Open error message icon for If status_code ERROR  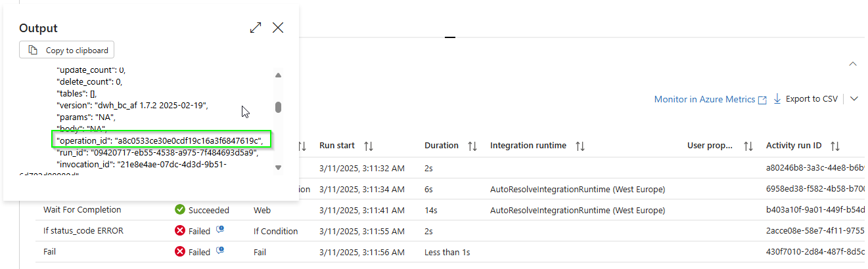pos(221,230)
